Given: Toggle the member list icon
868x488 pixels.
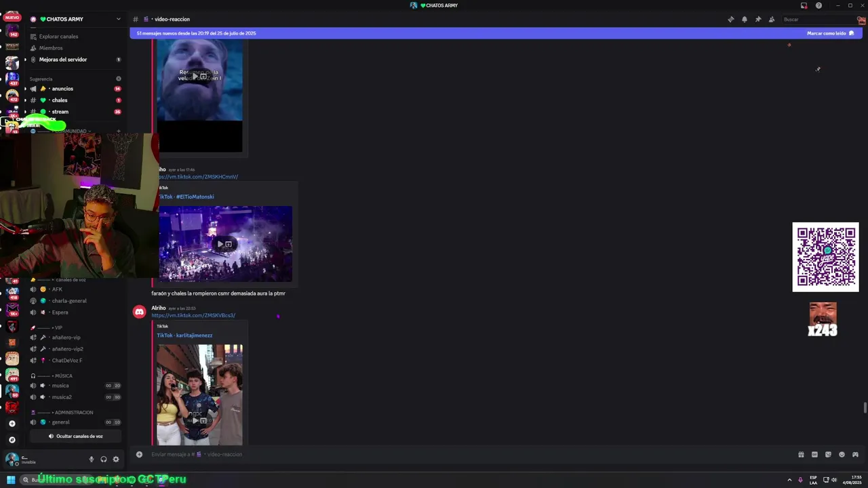Looking at the screenshot, I should click(x=771, y=19).
